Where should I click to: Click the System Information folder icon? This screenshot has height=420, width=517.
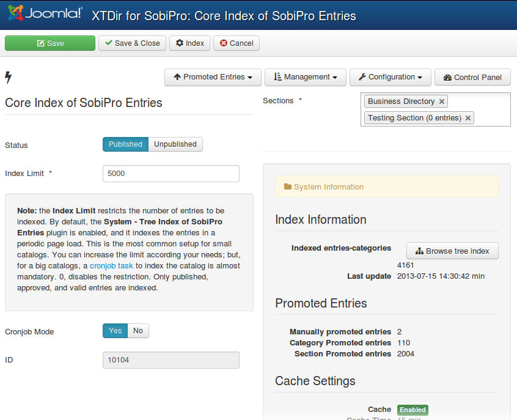point(287,186)
